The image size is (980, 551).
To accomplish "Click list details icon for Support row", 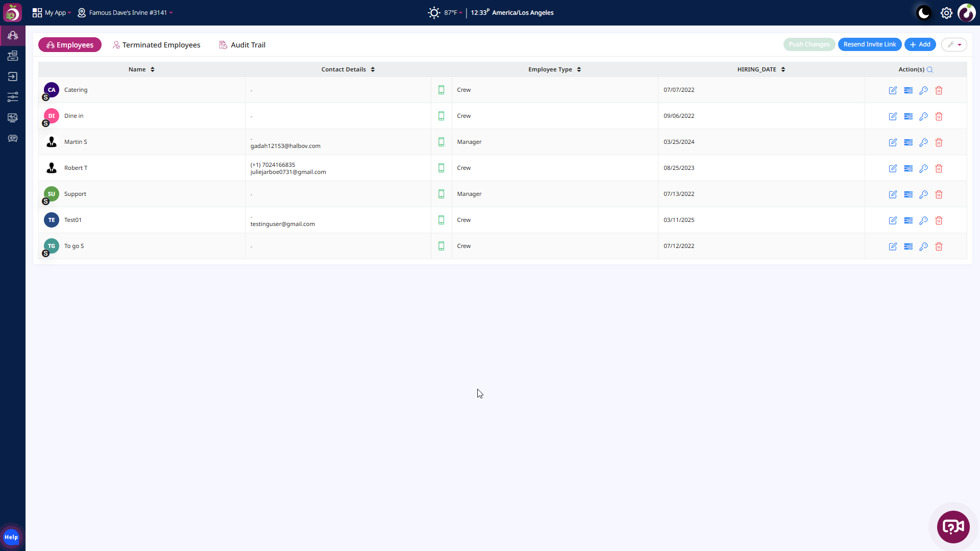I will (908, 194).
